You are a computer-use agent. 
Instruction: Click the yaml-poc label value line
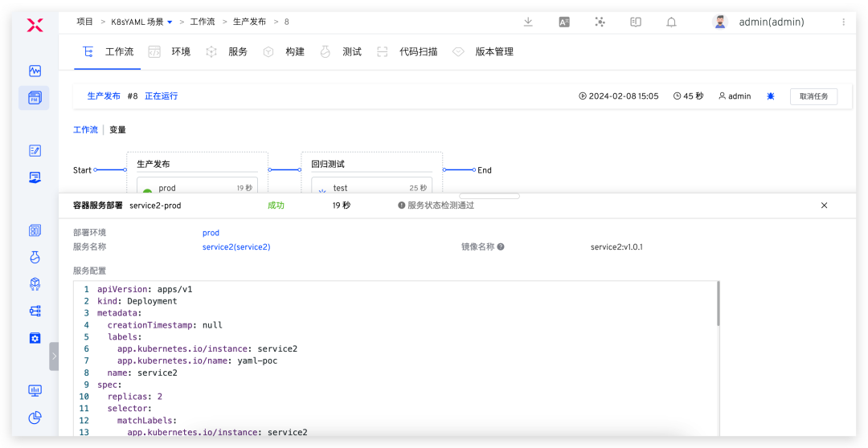click(x=197, y=360)
